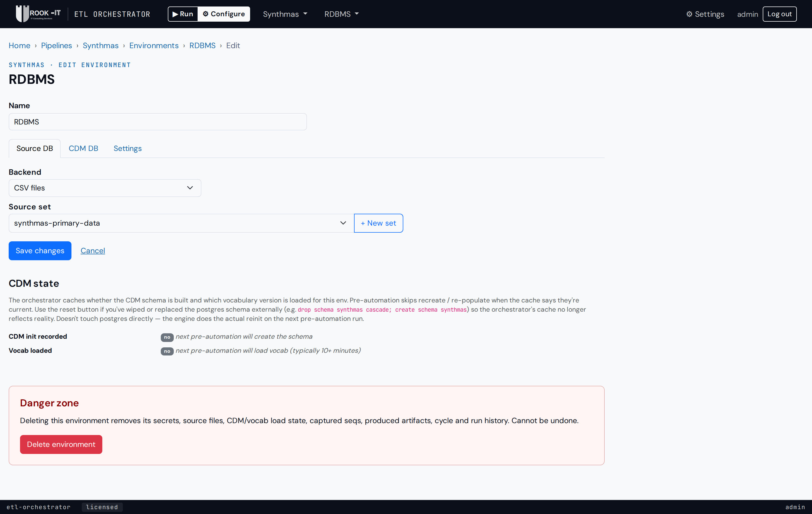The image size is (812, 514).
Task: Click the 'Synthmas · Edit Environment' subtitle
Action: click(70, 65)
